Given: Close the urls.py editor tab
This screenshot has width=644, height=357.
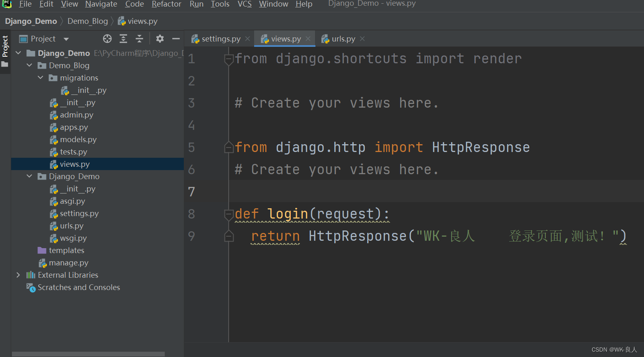Looking at the screenshot, I should [362, 39].
